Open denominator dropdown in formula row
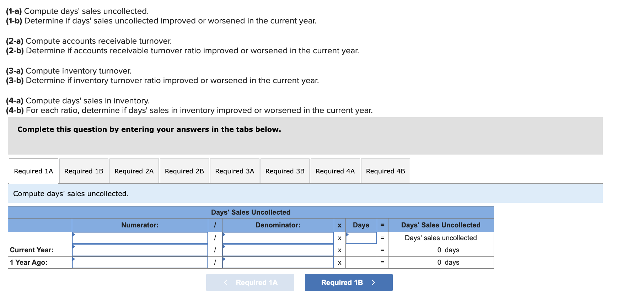The width and height of the screenshot is (644, 307). click(x=278, y=238)
